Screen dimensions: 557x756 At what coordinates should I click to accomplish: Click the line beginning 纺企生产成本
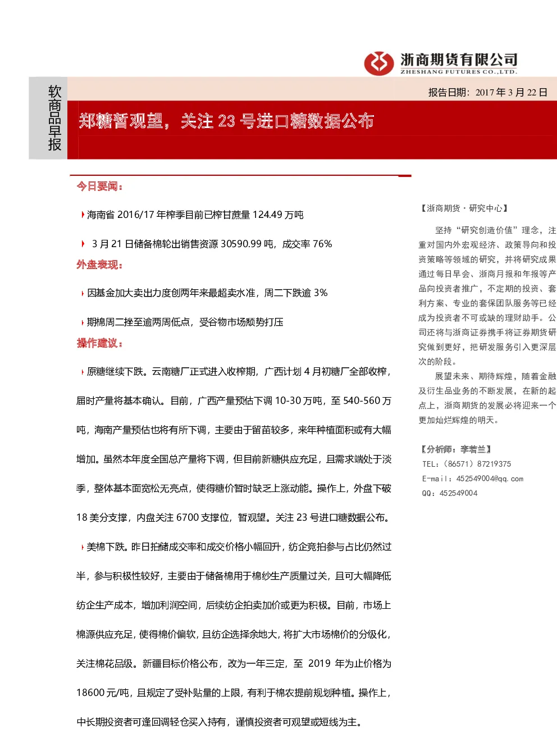(234, 605)
